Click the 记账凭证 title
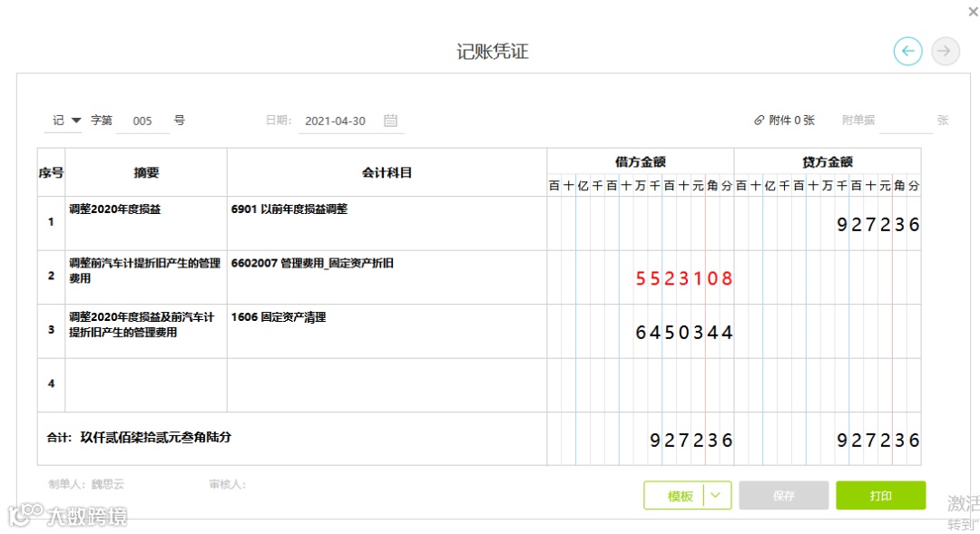Viewport: 980px width, 534px height. (493, 51)
